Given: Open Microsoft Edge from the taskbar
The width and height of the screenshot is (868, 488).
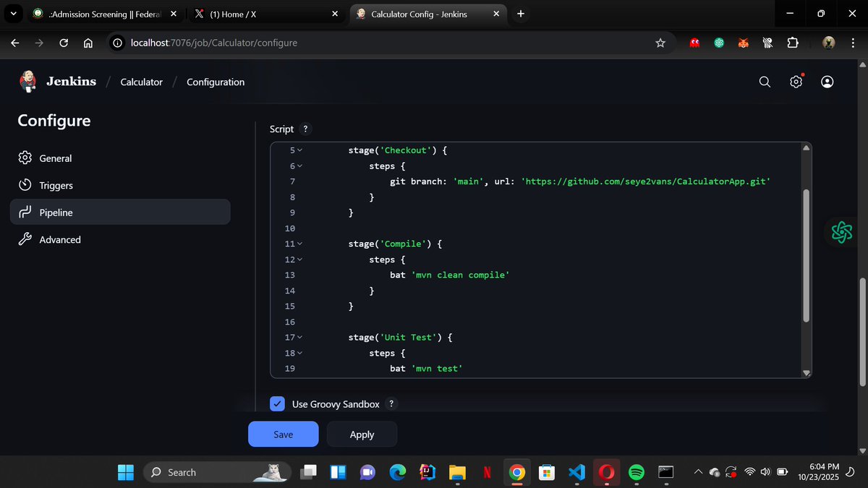Looking at the screenshot, I should click(x=397, y=472).
